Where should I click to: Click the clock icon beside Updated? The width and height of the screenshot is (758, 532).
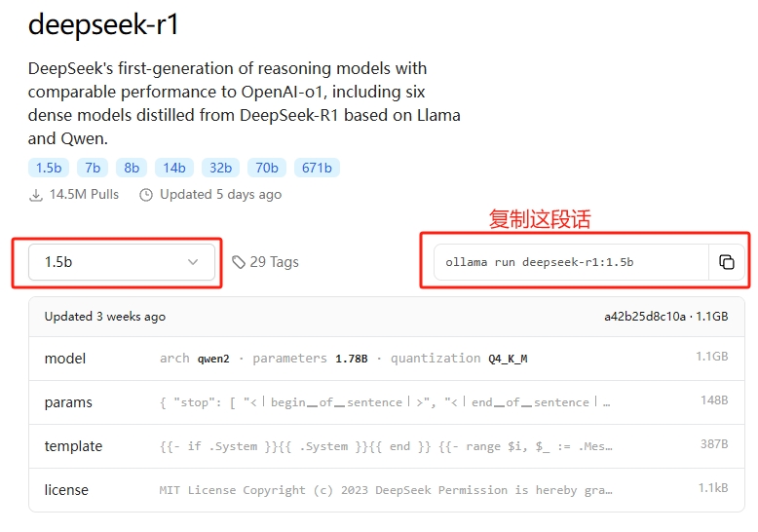(146, 195)
